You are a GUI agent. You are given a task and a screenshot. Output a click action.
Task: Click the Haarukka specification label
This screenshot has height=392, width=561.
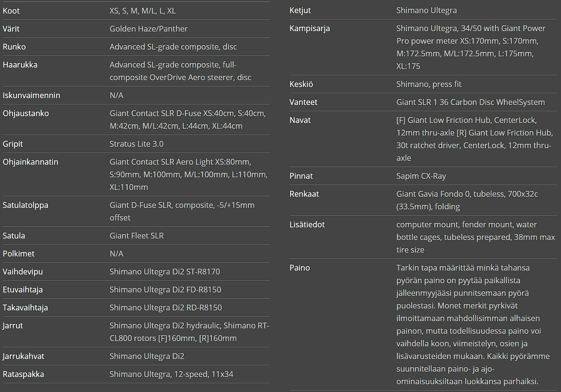click(20, 65)
